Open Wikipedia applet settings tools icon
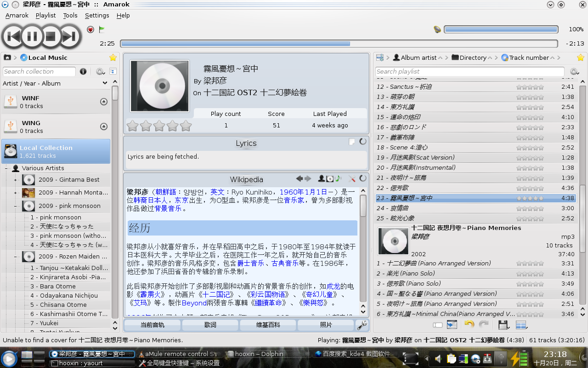 (352, 178)
